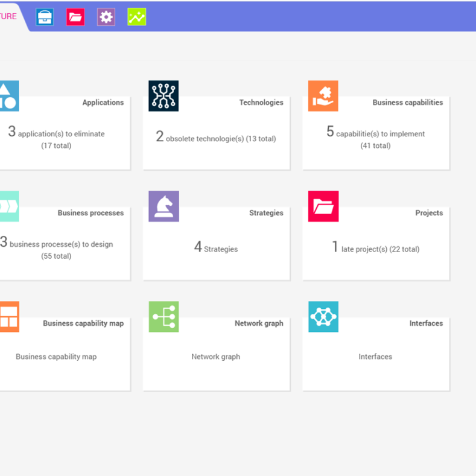Image resolution: width=476 pixels, height=476 pixels.
Task: View the 2 obsolete technologie(s) link
Action: (215, 138)
